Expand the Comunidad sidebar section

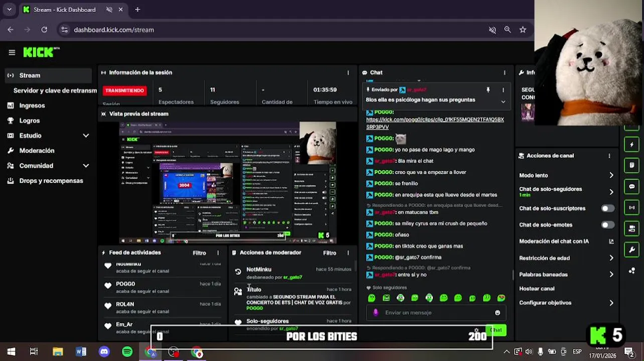tap(86, 165)
